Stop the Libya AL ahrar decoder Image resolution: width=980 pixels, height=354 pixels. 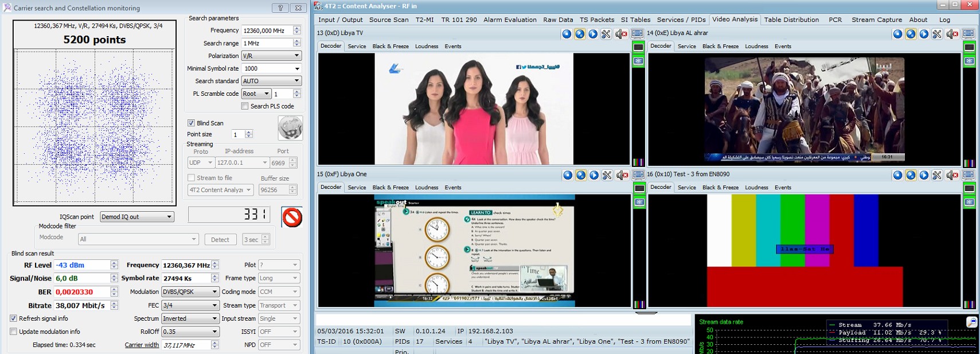pos(897,34)
